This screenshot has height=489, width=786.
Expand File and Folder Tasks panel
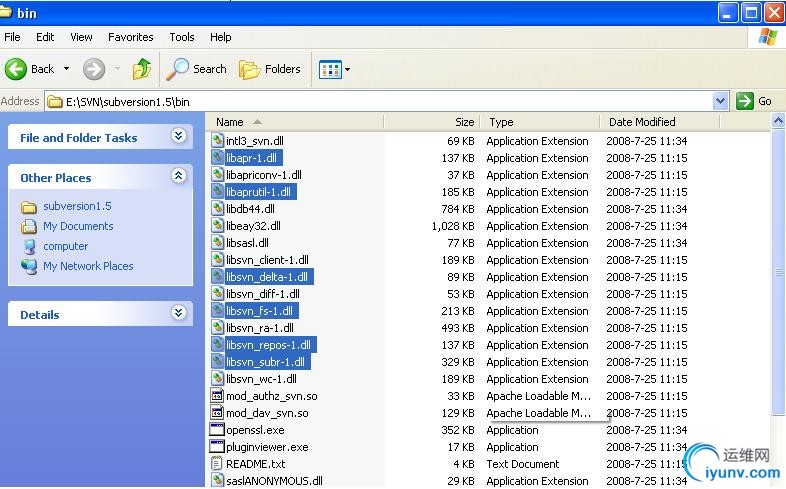[178, 136]
